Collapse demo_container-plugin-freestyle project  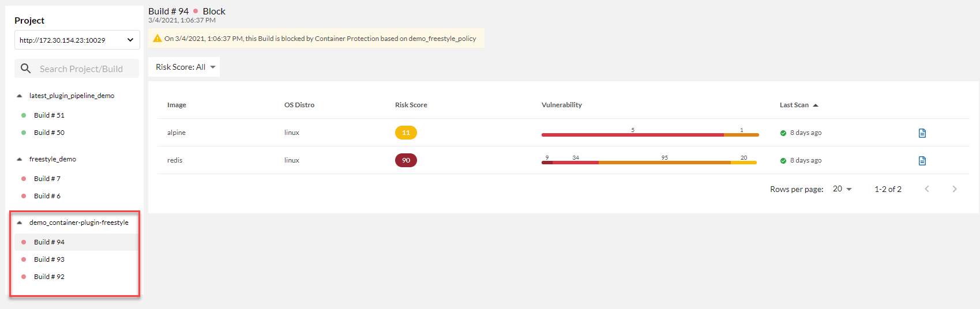[x=20, y=223]
